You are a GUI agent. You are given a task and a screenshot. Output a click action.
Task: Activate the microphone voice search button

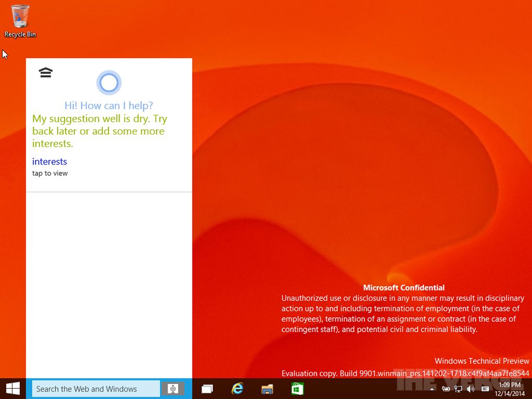(173, 389)
